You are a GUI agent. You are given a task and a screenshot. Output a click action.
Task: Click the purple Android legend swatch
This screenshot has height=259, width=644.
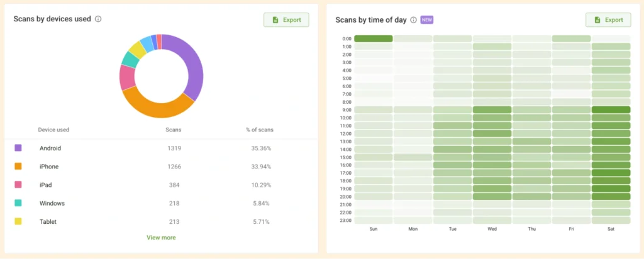tap(18, 148)
